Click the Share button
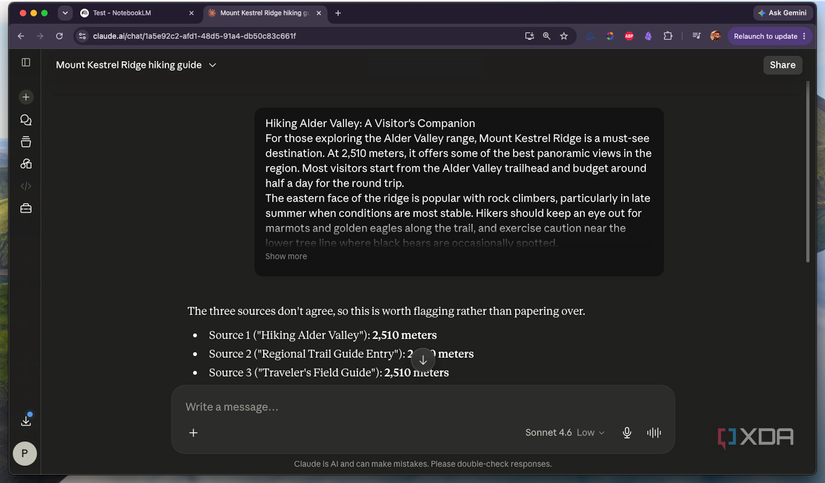This screenshot has width=825, height=483. 782,65
